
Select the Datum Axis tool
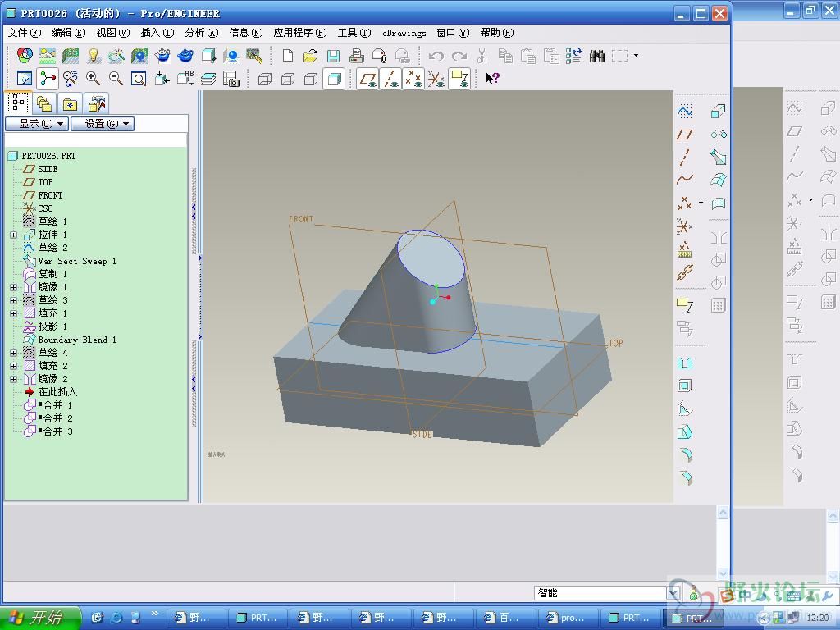pos(684,157)
